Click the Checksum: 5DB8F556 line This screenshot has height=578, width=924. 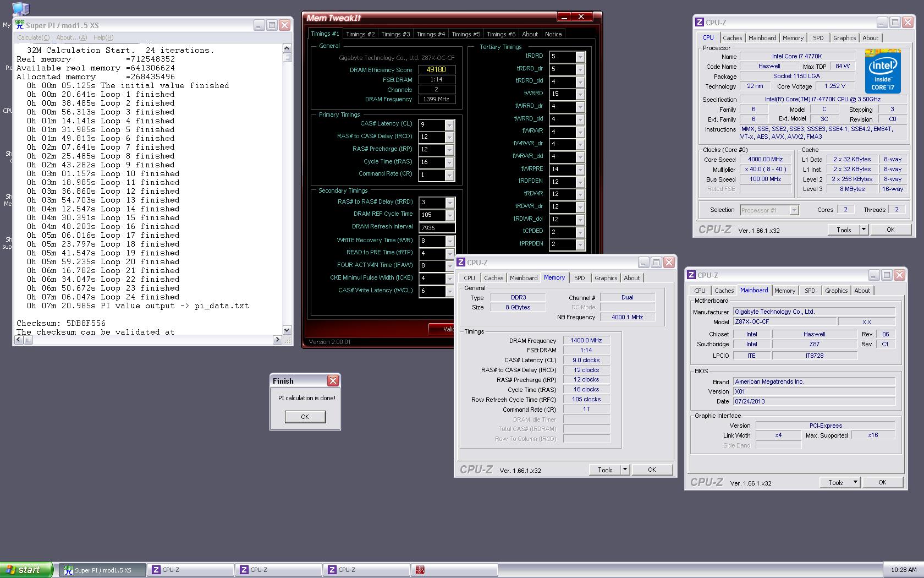[x=61, y=323]
